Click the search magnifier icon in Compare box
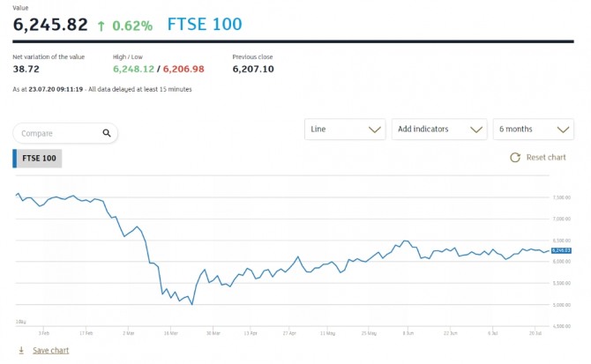 point(107,133)
